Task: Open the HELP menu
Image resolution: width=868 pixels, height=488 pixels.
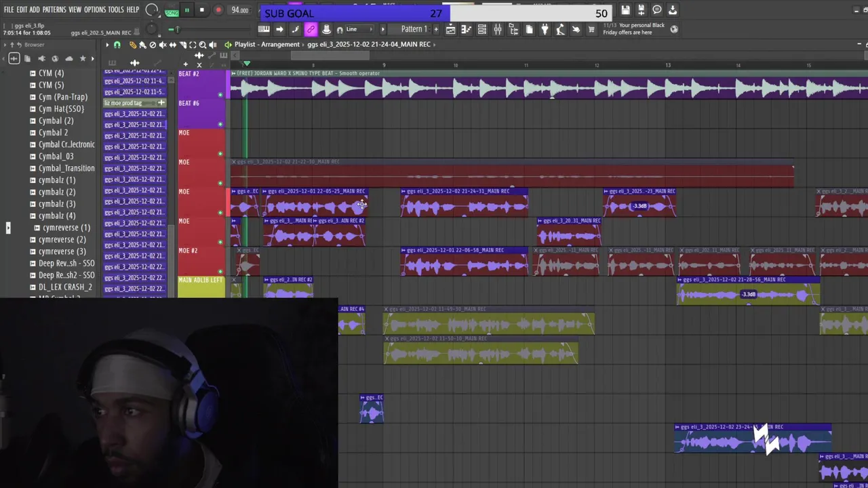Action: tap(133, 9)
